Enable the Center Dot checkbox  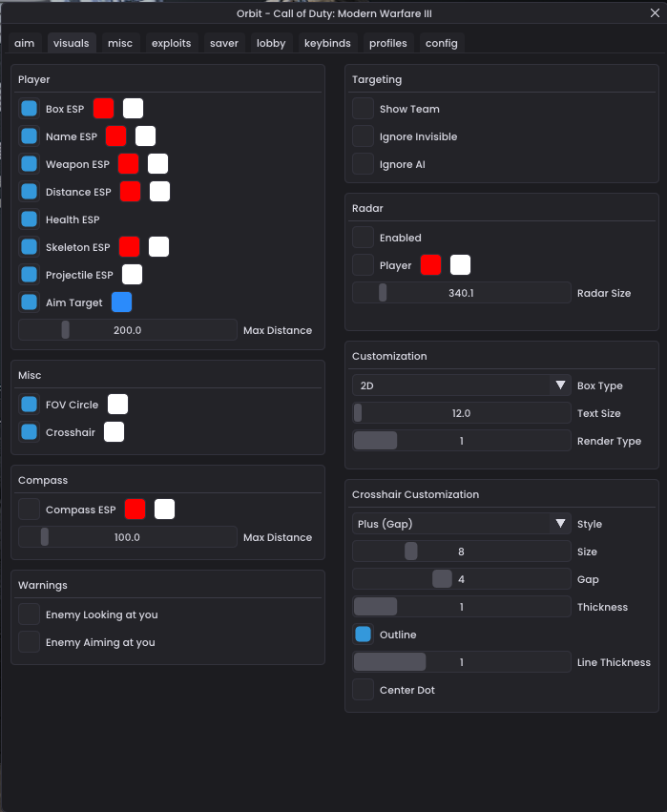coord(363,690)
